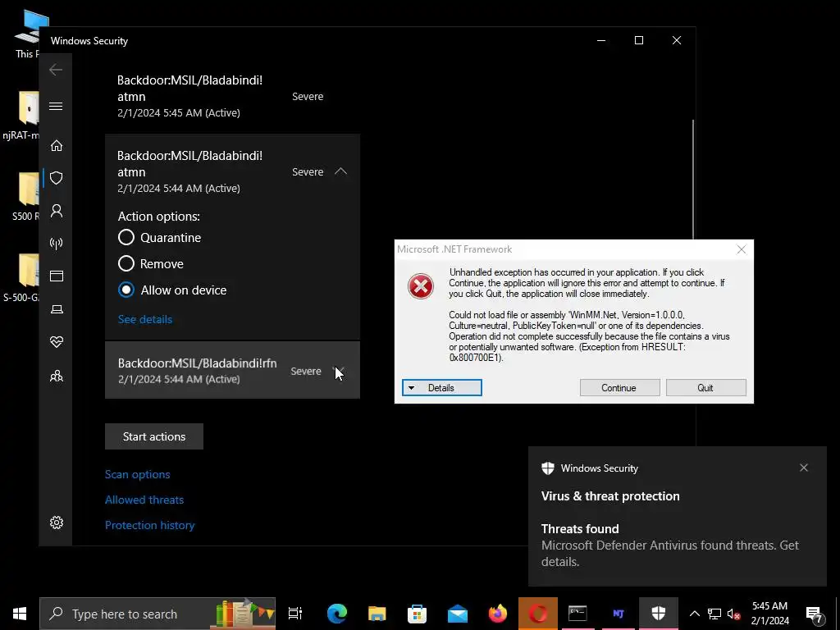Open File Explorer from the taskbar
Screen dimensions: 840x630
point(377,614)
